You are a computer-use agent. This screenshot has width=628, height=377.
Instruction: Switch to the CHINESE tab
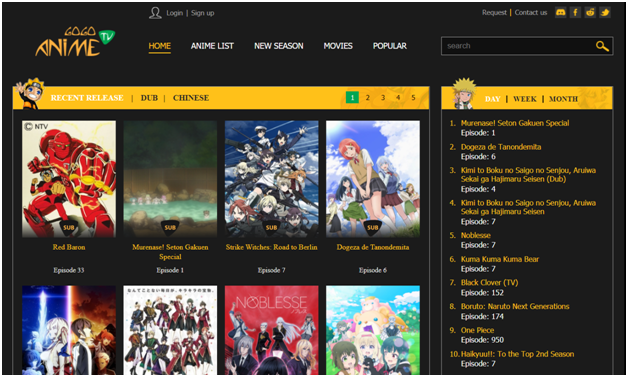click(191, 98)
